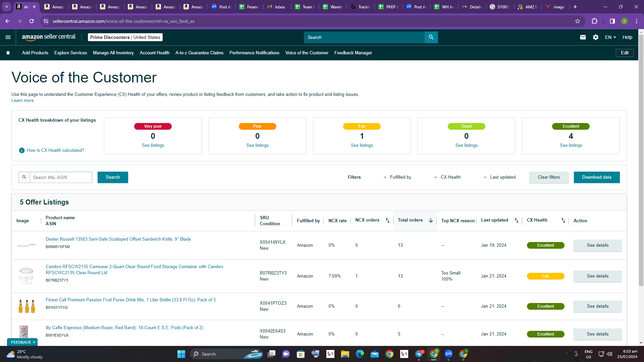The height and width of the screenshot is (362, 644).
Task: Click the magnifier icon in listing search box
Action: pyautogui.click(x=24, y=177)
